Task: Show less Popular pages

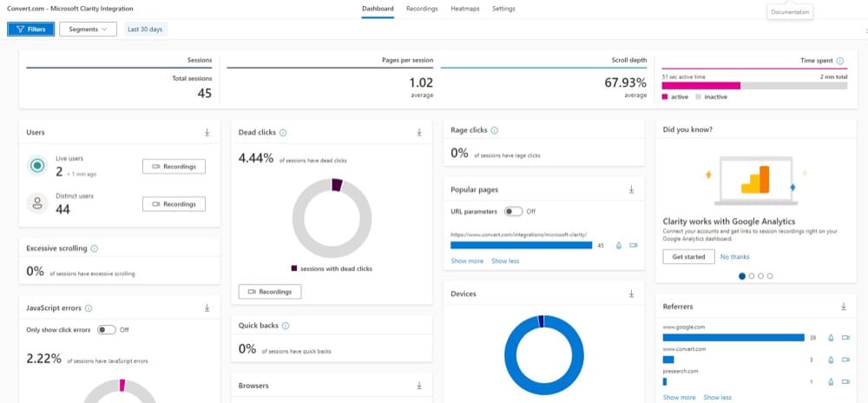Action: [x=505, y=261]
